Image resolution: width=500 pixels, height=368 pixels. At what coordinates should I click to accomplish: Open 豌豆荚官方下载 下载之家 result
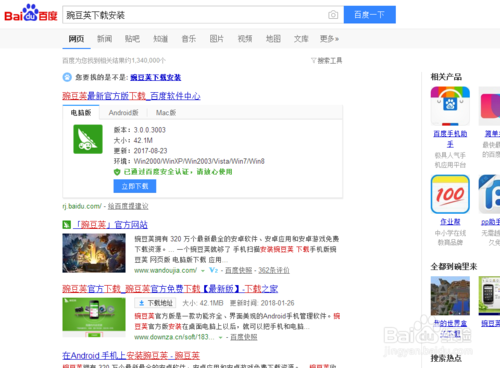tap(170, 289)
